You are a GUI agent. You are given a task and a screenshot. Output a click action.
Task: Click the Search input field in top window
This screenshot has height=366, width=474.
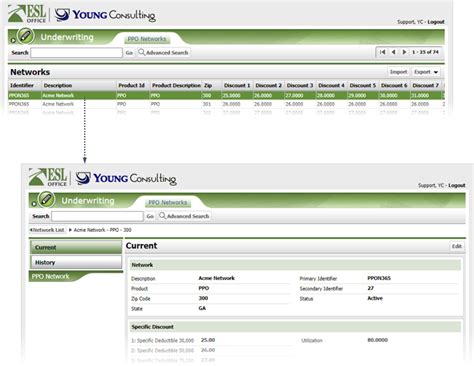[76, 53]
